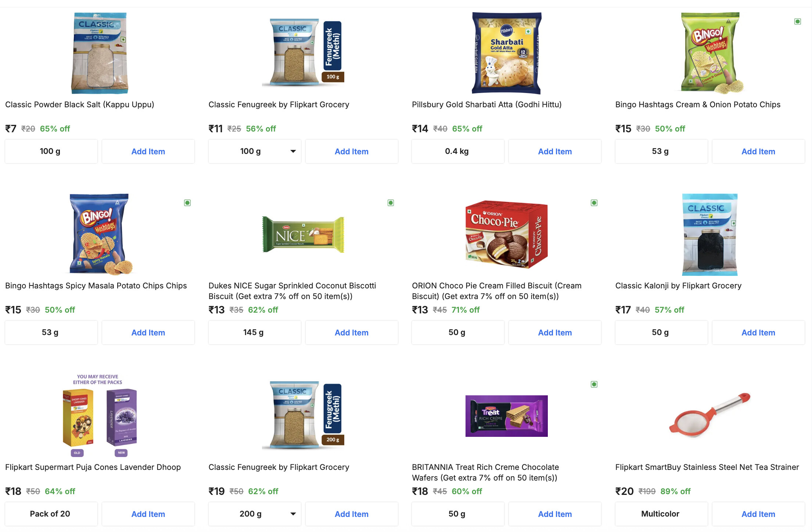Add Classic Powder Black Salt to cart
The height and width of the screenshot is (532, 812).
[148, 151]
